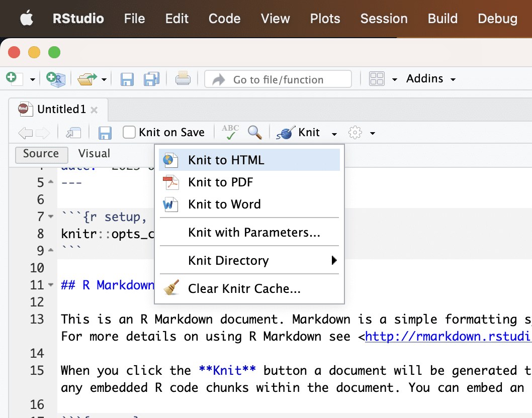532x418 pixels.
Task: Click the Rmd file icon on Untitled1 tab
Action: pyautogui.click(x=26, y=109)
